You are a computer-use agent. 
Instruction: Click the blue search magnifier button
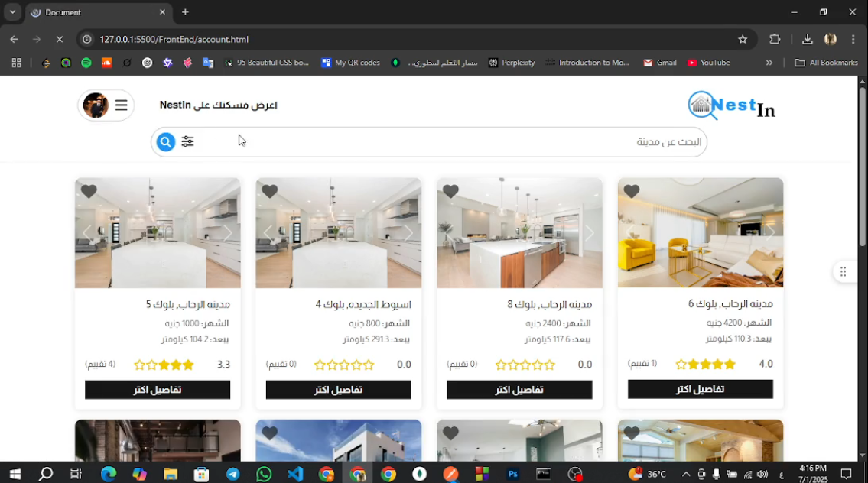coord(166,141)
